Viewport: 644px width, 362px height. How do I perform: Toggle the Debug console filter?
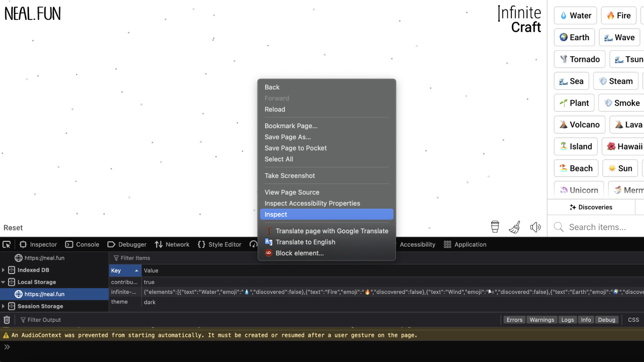click(x=606, y=320)
